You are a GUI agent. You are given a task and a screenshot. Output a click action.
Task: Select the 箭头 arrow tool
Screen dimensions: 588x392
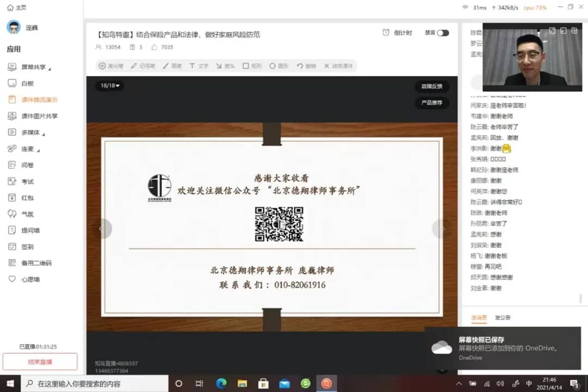(225, 66)
